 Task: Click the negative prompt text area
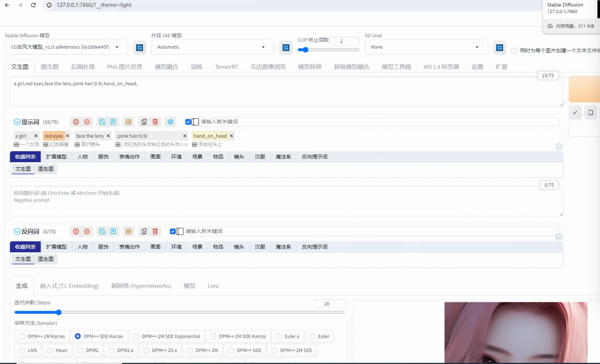click(275, 202)
